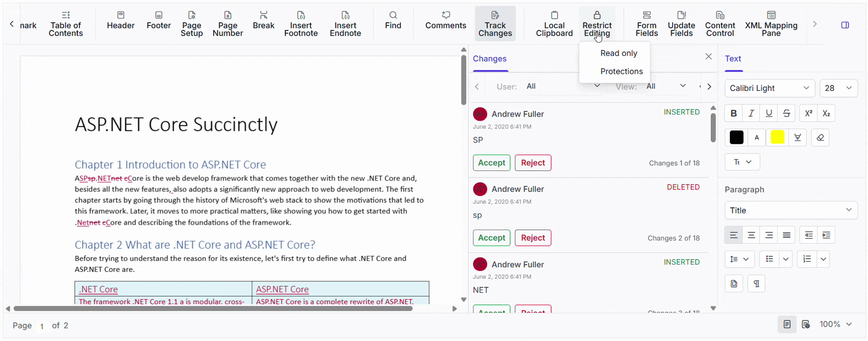Apply the bullet list
Viewport: 868px width, 341px height.
(x=770, y=259)
